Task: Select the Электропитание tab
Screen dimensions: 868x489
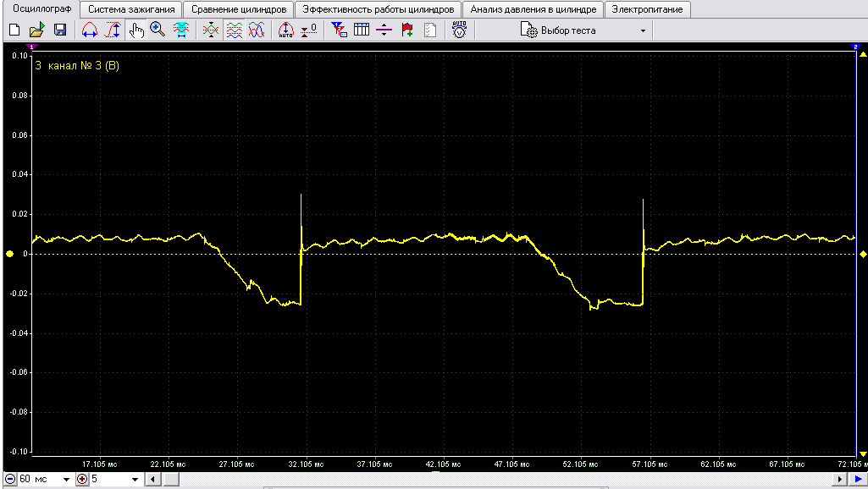Action: point(647,9)
